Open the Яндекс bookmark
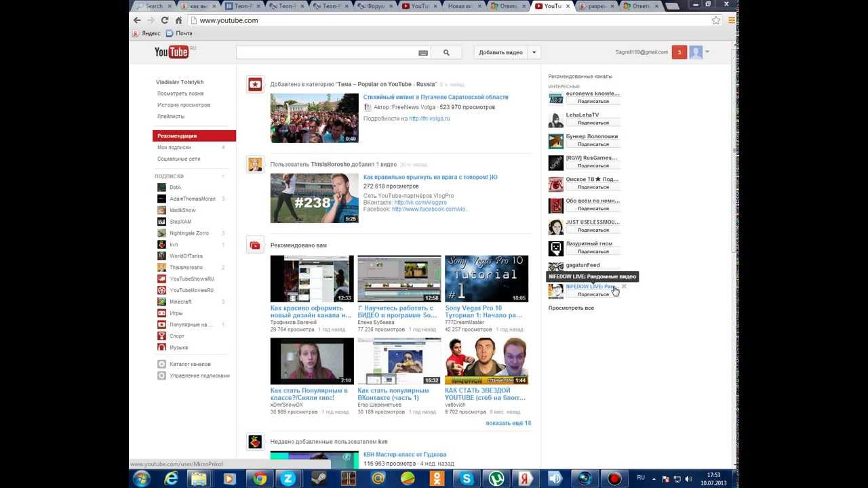868x488 pixels. pos(146,33)
